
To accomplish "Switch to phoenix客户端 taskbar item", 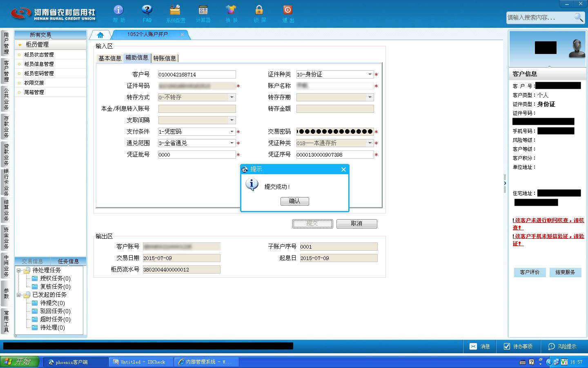I will (x=76, y=362).
